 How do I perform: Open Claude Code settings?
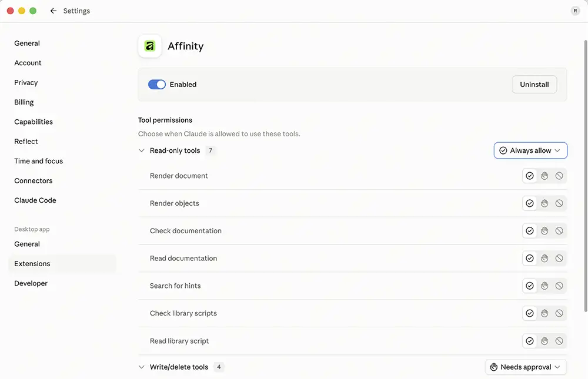pyautogui.click(x=35, y=200)
